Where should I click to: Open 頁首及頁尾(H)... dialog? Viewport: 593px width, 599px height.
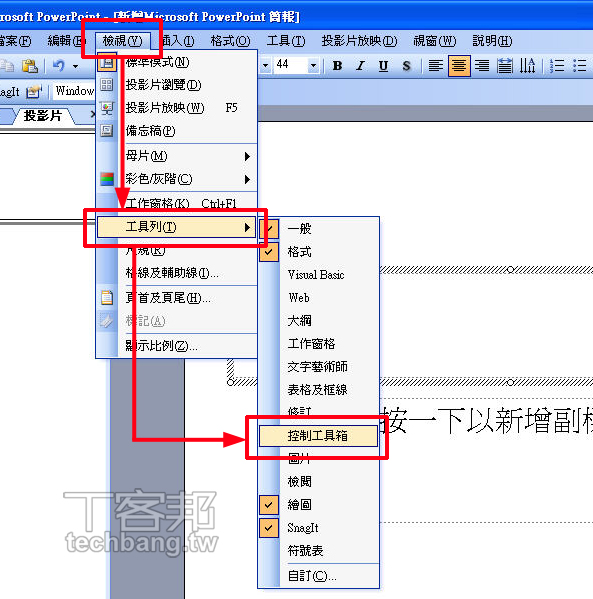[x=177, y=297]
